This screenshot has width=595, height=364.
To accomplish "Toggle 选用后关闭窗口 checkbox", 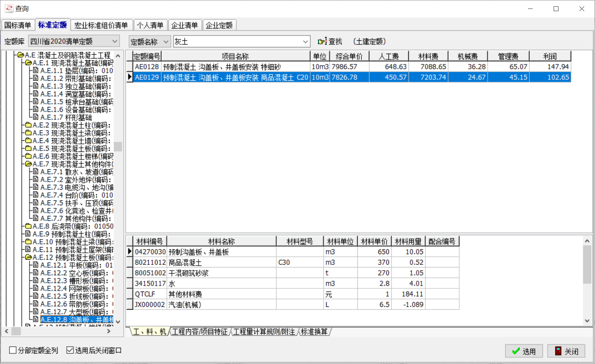I will [70, 350].
